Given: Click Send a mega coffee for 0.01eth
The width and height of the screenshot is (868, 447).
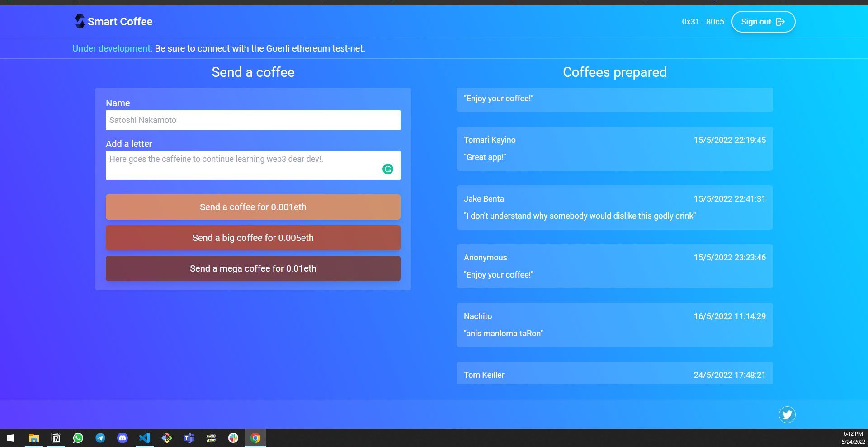Looking at the screenshot, I should coord(253,268).
